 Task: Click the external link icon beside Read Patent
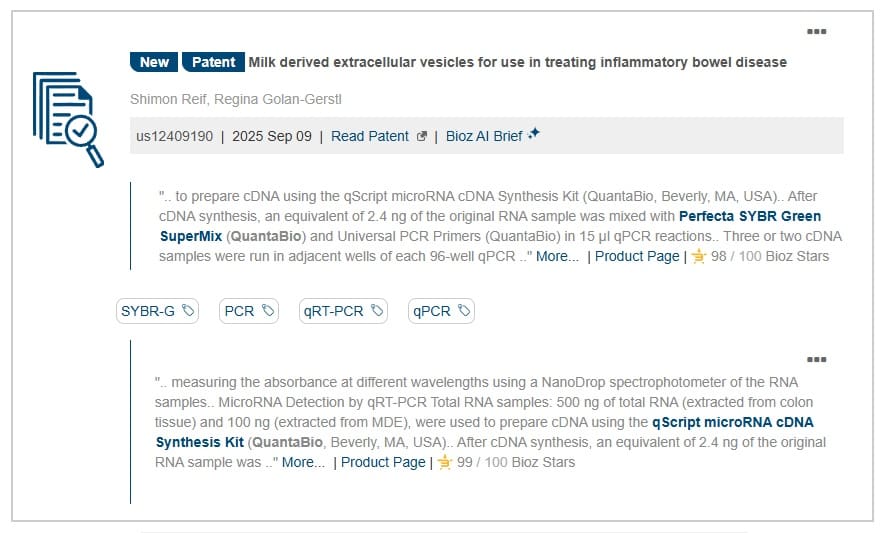pos(421,137)
